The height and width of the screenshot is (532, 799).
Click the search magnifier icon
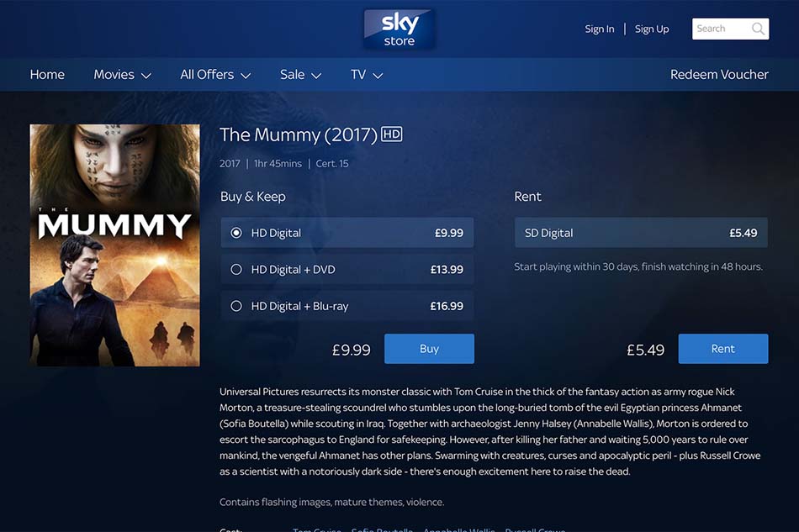pos(758,29)
